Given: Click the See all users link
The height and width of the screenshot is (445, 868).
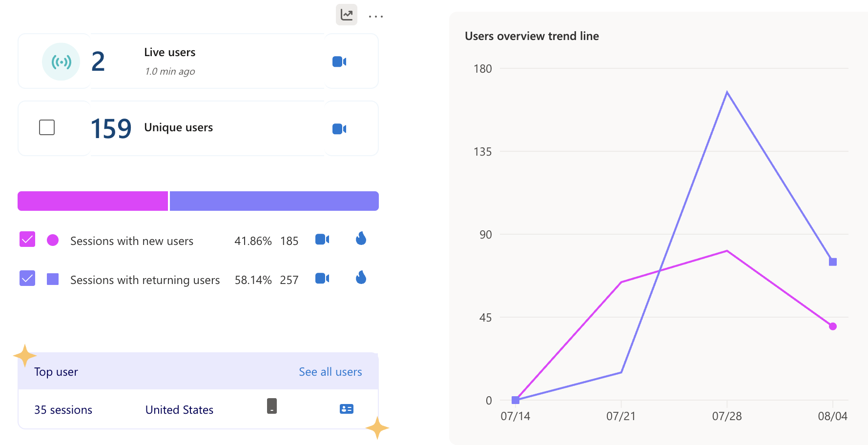Looking at the screenshot, I should (x=330, y=372).
